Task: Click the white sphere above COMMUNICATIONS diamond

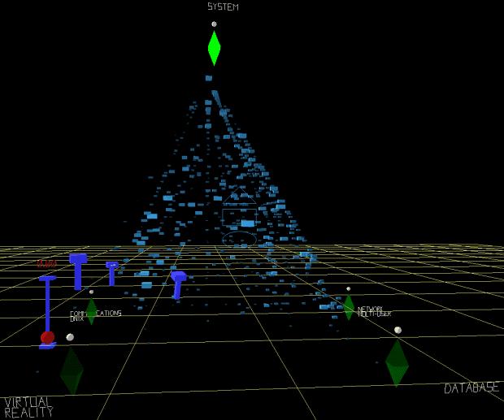Action: 91,292
